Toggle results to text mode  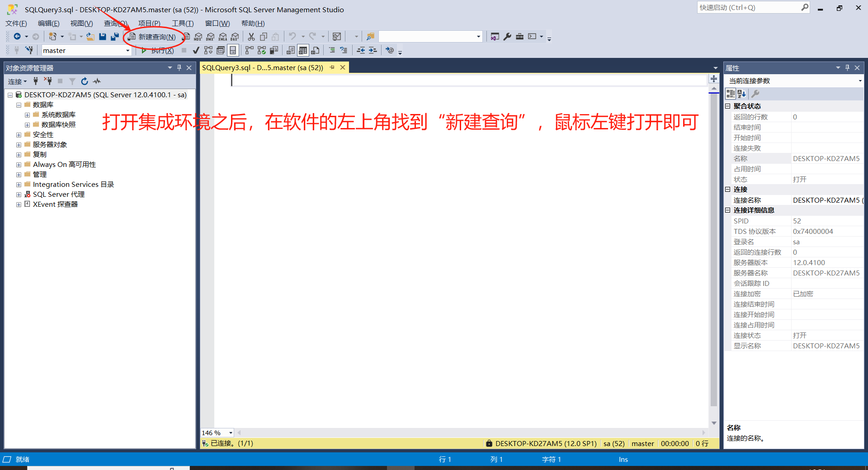[291, 51]
